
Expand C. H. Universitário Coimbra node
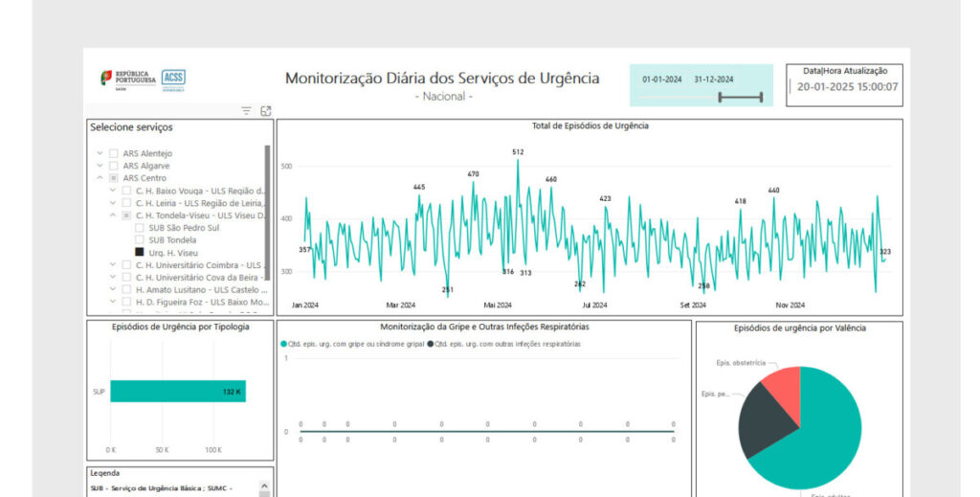click(x=113, y=265)
